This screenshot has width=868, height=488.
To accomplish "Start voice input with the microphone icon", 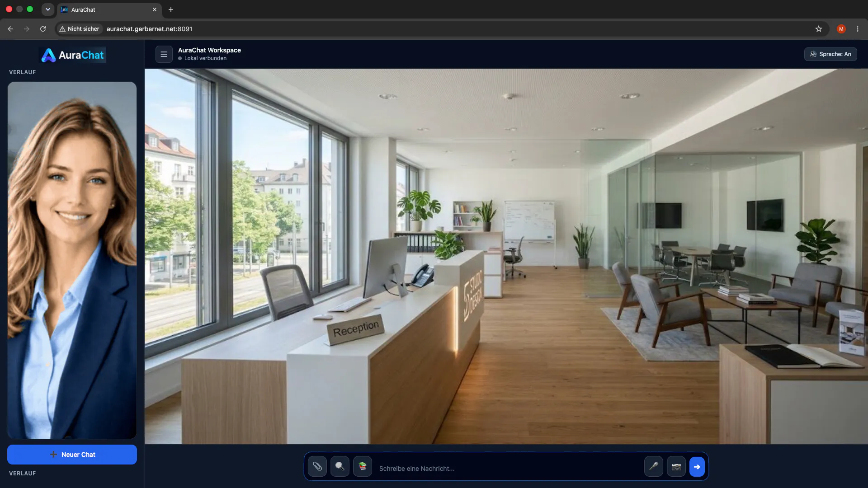I will (x=654, y=467).
